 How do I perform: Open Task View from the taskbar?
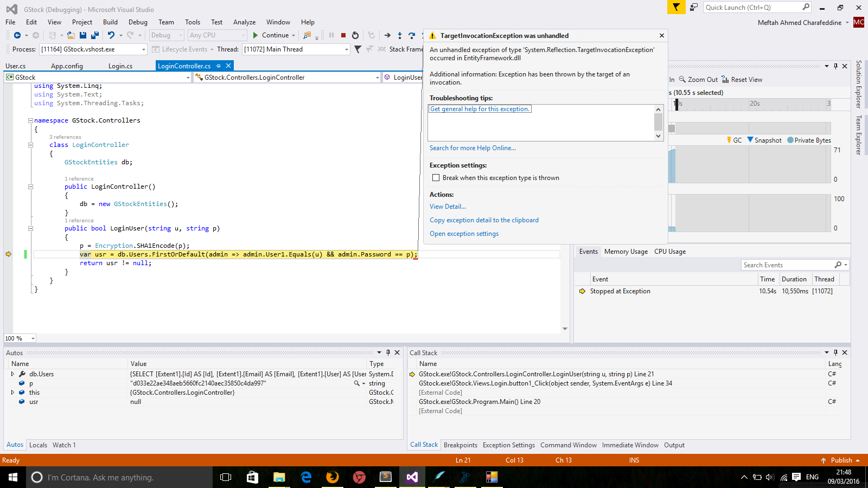[x=226, y=477]
